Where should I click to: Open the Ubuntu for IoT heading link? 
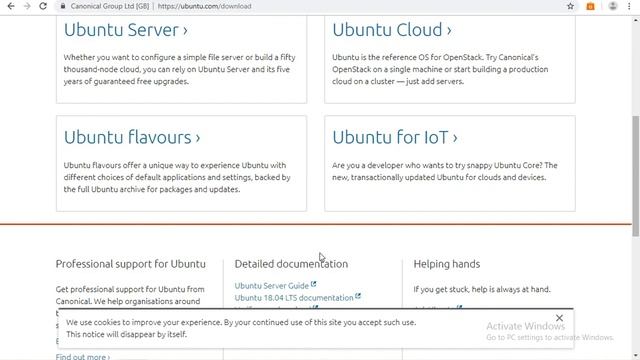click(395, 137)
